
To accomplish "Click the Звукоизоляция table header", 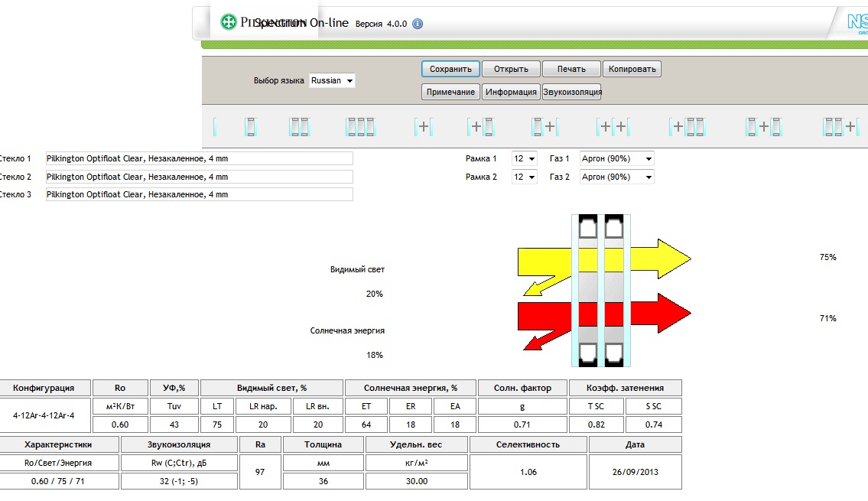I will tap(179, 444).
